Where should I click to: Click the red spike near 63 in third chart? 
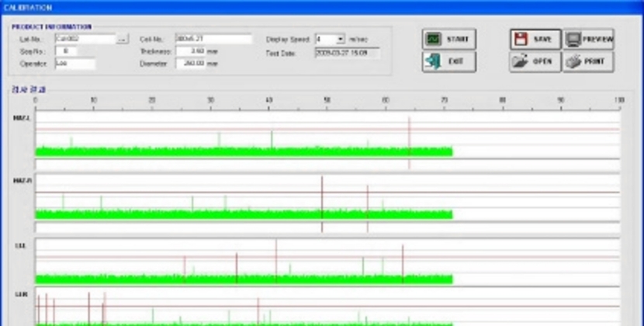point(403,263)
